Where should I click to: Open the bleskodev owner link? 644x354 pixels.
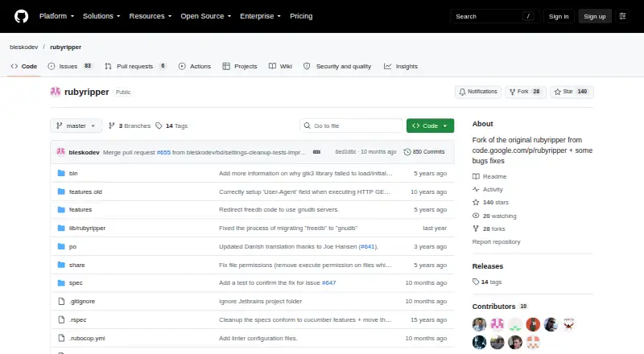click(x=24, y=47)
